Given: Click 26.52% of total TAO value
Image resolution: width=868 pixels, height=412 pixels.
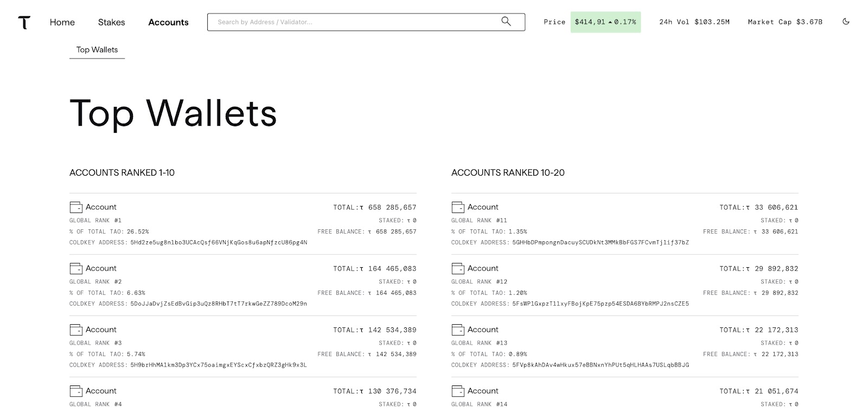Looking at the screenshot, I should tap(138, 231).
